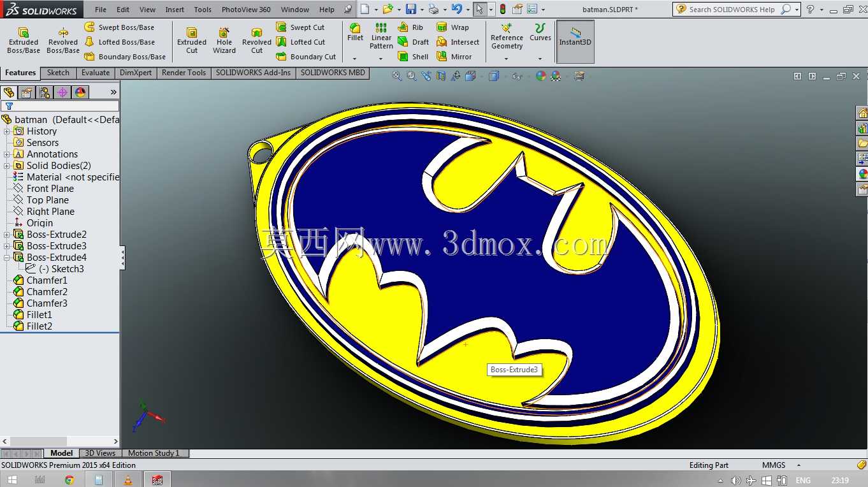868x487 pixels.
Task: Open the Reference Geometry dropdown arrow
Action: pyautogui.click(x=507, y=59)
